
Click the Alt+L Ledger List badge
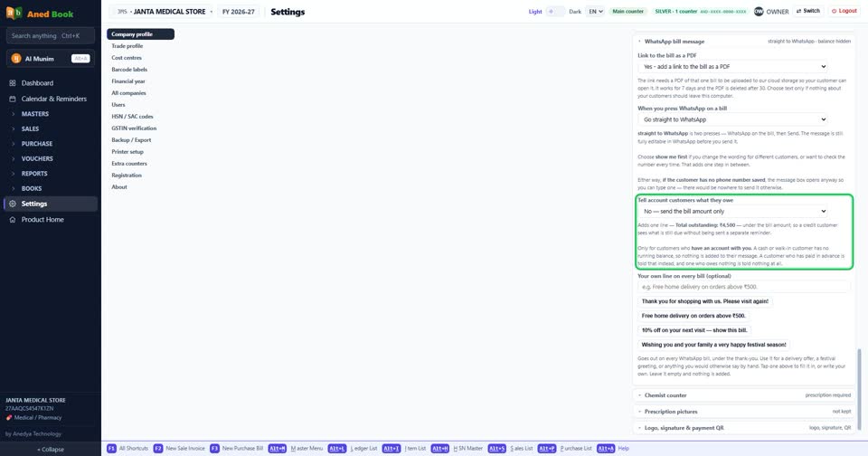(336, 448)
